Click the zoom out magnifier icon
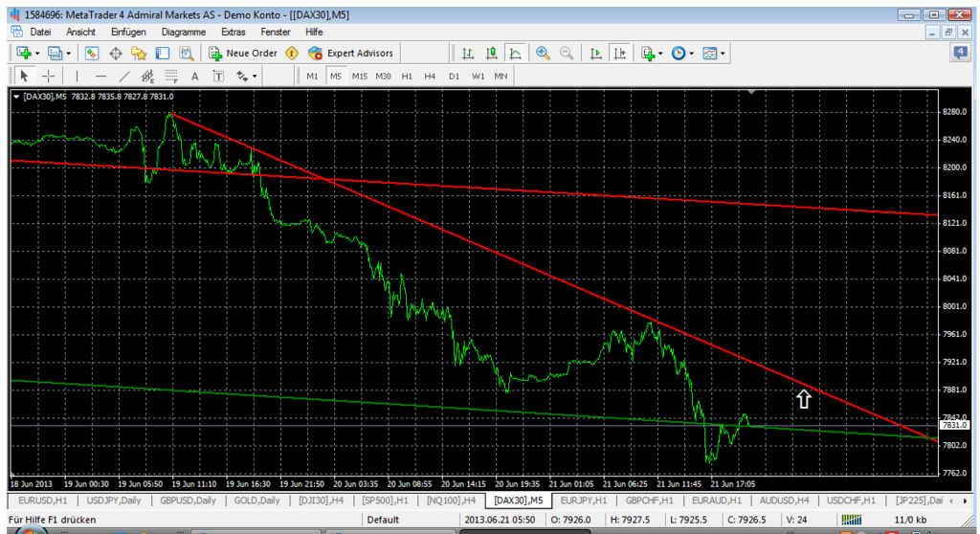This screenshot has height=534, width=980. point(566,54)
